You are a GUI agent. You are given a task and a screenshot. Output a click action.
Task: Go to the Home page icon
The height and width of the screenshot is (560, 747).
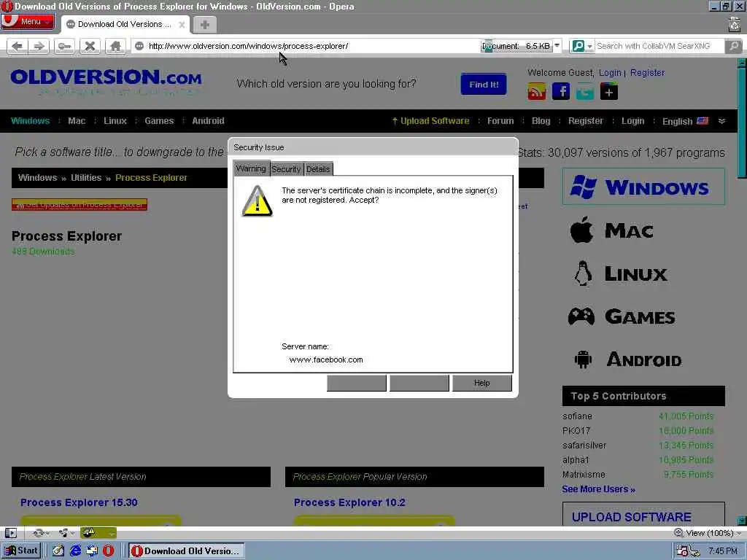pos(115,46)
